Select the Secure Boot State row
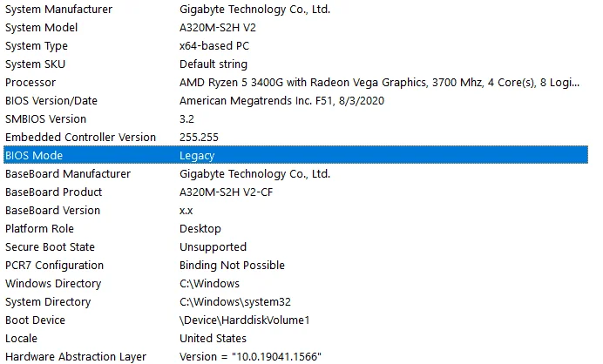603x364 pixels. [295, 246]
